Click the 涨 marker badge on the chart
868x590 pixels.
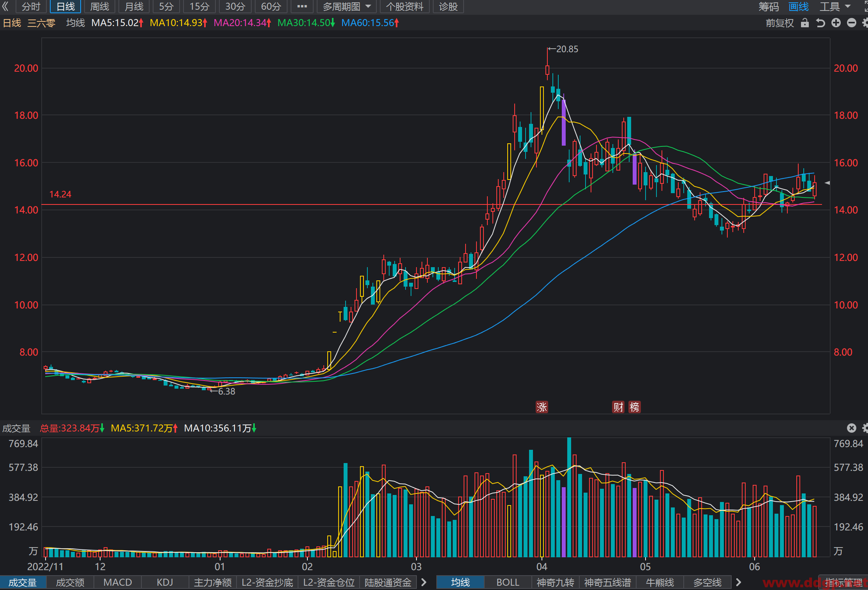(542, 407)
